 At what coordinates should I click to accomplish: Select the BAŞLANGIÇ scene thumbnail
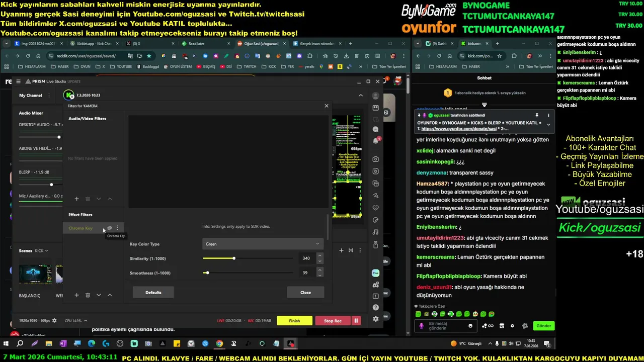click(x=35, y=274)
